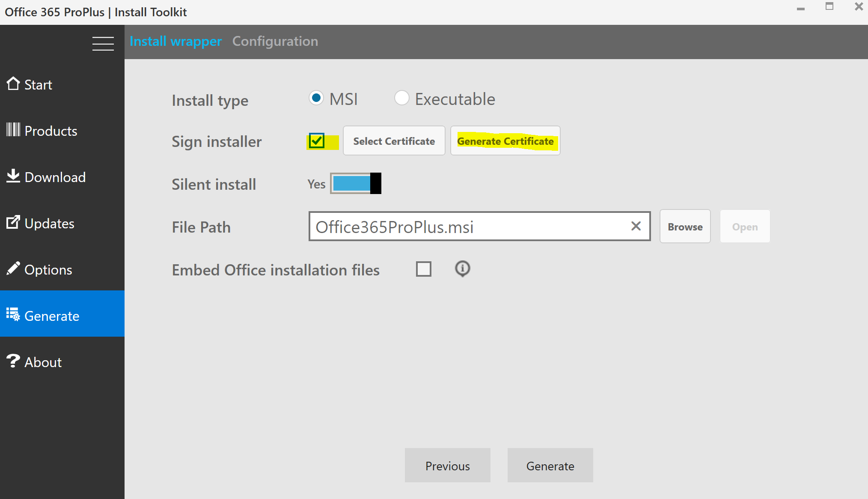
Task: Choose the Executable install type
Action: click(x=401, y=99)
